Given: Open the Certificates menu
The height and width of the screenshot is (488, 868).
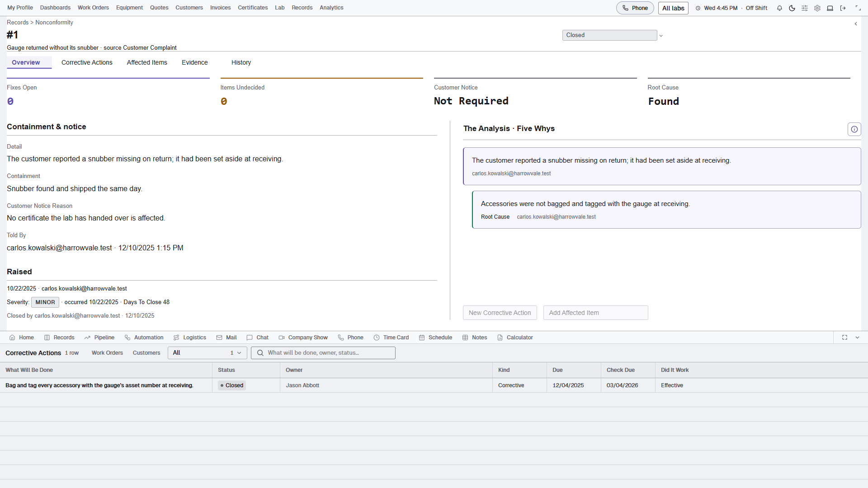Looking at the screenshot, I should click(253, 8).
